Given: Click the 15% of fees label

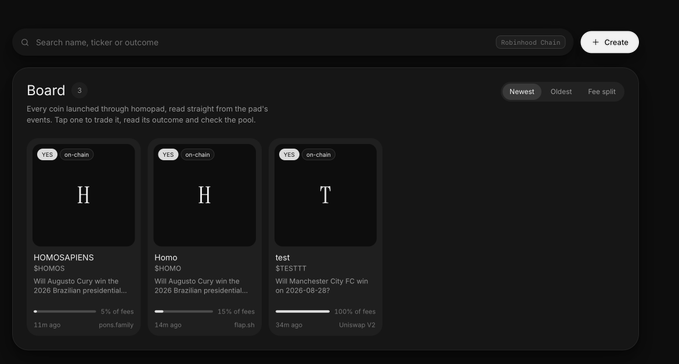Looking at the screenshot, I should coord(236,311).
